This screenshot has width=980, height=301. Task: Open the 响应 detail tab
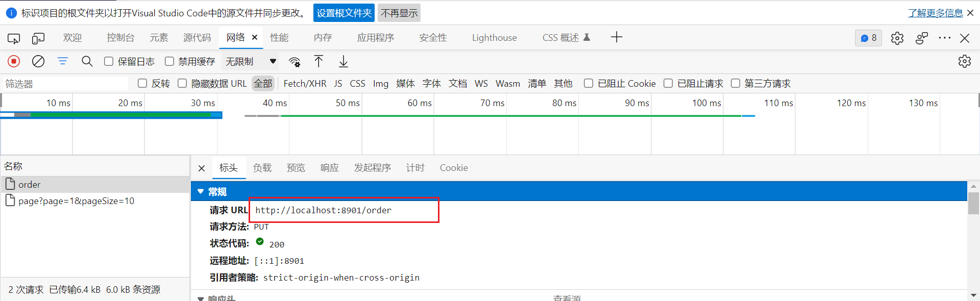coord(330,168)
